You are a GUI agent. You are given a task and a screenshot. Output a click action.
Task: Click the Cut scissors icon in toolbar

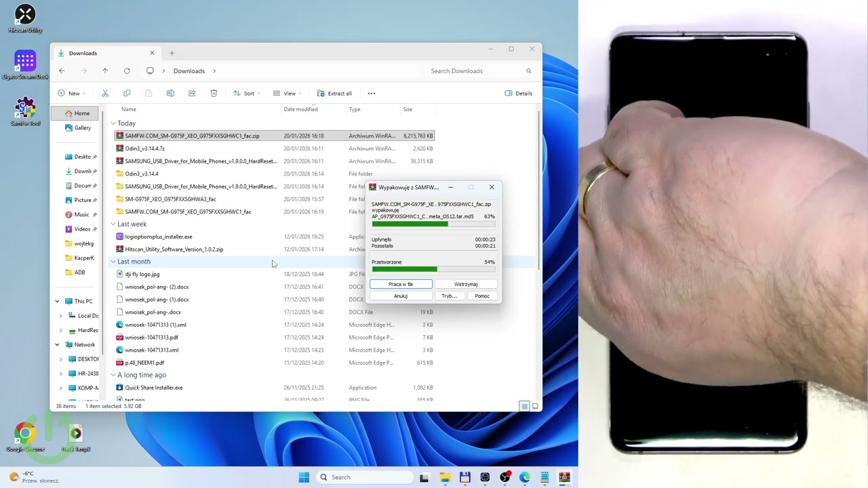tap(105, 94)
